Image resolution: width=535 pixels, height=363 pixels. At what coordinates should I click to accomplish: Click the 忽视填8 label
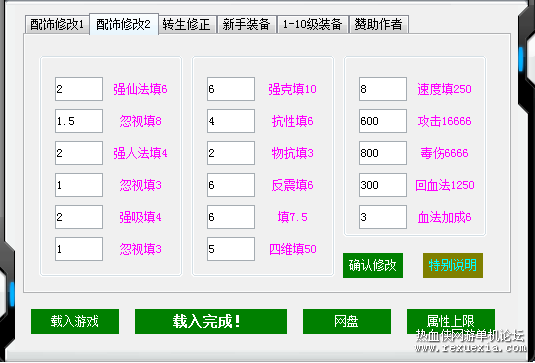point(140,121)
